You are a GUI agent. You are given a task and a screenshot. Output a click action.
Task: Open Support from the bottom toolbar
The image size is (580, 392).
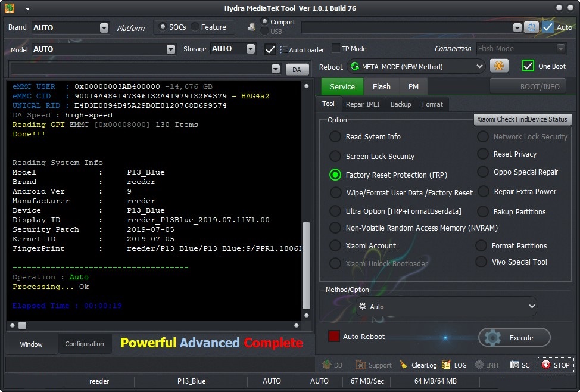click(x=373, y=365)
